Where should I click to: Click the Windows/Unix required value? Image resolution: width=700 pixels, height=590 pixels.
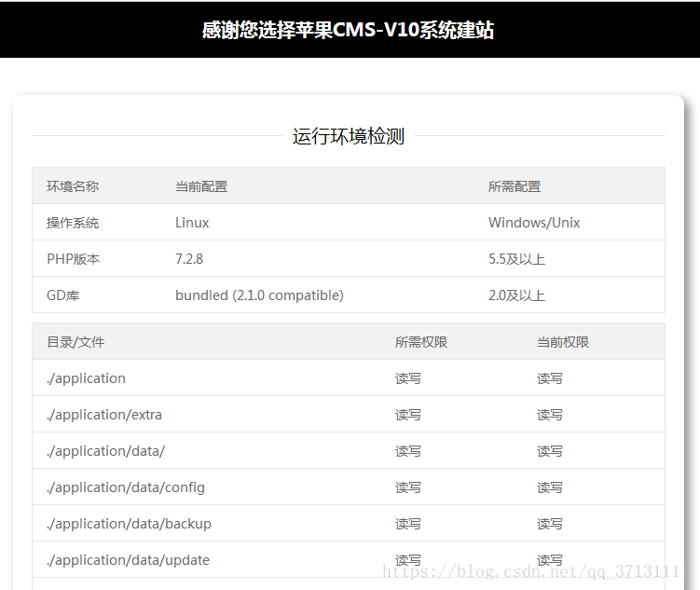pos(534,223)
